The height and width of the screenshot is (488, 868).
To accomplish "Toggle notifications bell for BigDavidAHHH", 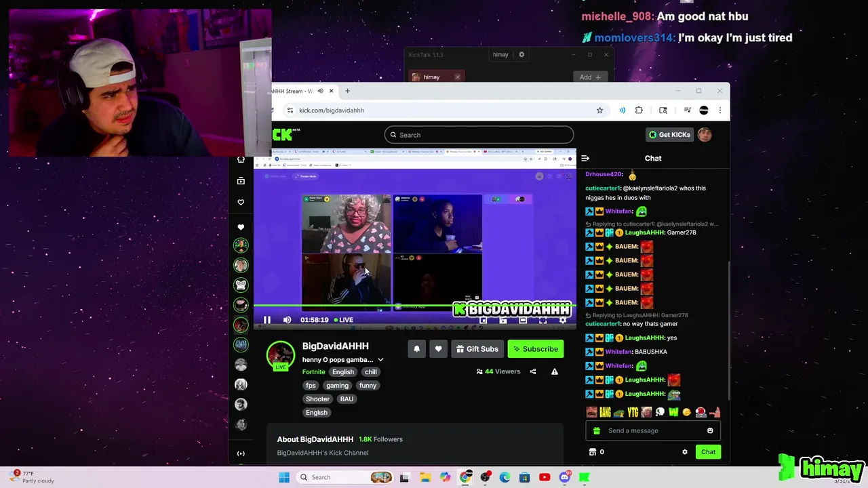I will tap(417, 349).
